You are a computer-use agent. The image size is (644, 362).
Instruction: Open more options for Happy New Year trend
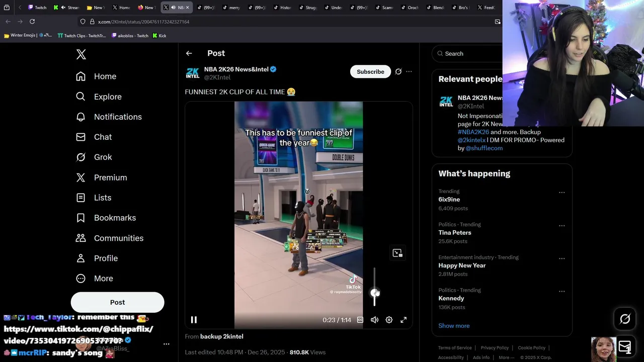(x=561, y=258)
